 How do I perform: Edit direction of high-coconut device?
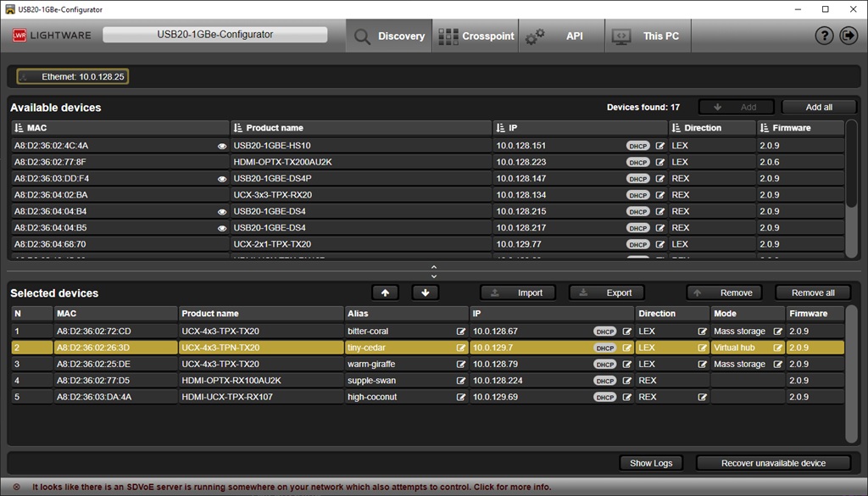coord(702,397)
